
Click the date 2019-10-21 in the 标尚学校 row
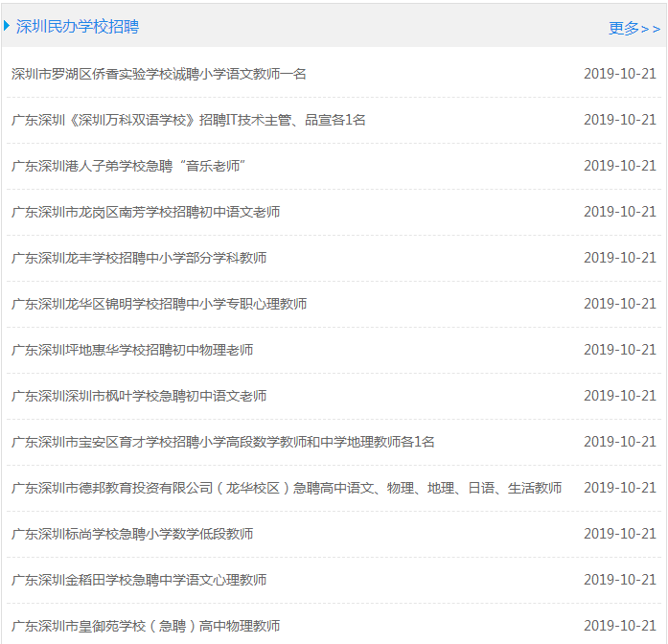click(620, 534)
